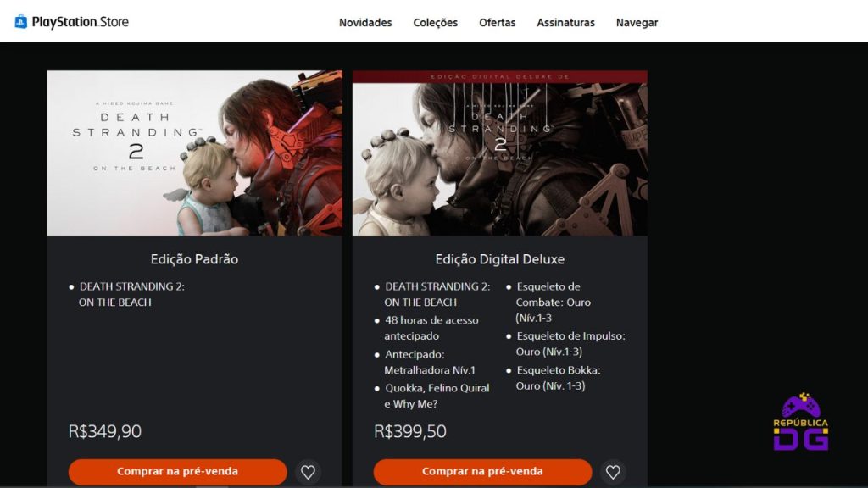Buy the Edição Padrão via Comprar na pré-venda
Image resolution: width=868 pixels, height=488 pixels.
pyautogui.click(x=178, y=471)
